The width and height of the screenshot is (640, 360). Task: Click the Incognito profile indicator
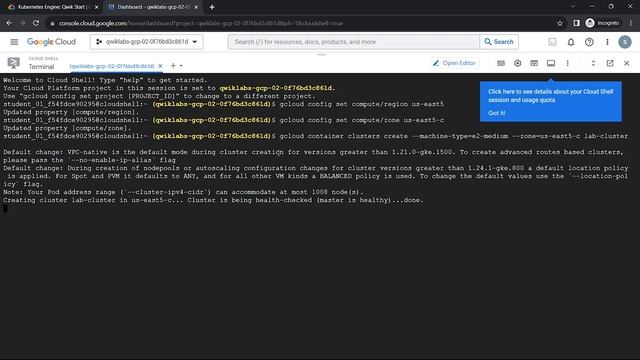pos(602,23)
